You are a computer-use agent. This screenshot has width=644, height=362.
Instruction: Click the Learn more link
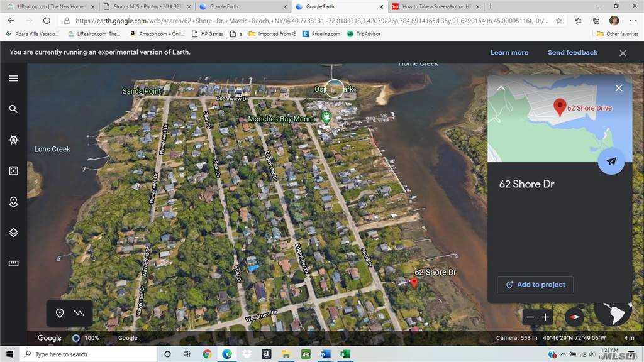click(509, 53)
